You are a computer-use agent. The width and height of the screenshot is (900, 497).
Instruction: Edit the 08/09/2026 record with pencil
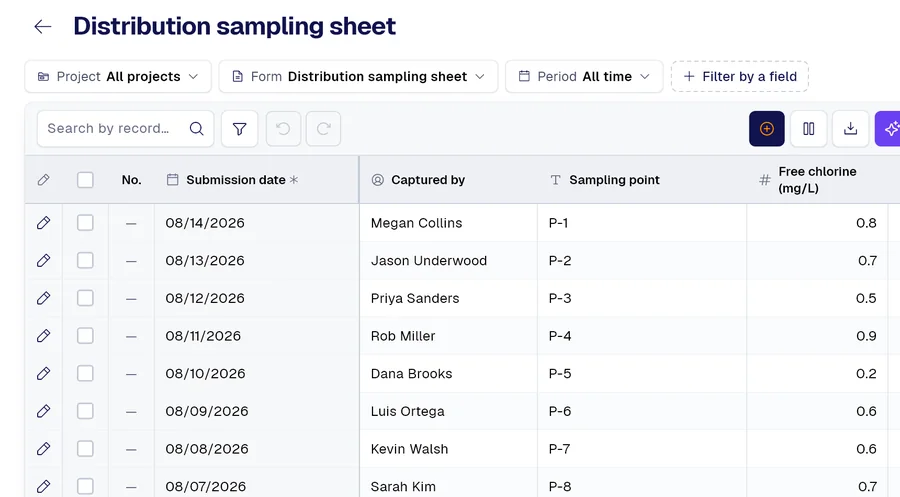click(x=44, y=411)
